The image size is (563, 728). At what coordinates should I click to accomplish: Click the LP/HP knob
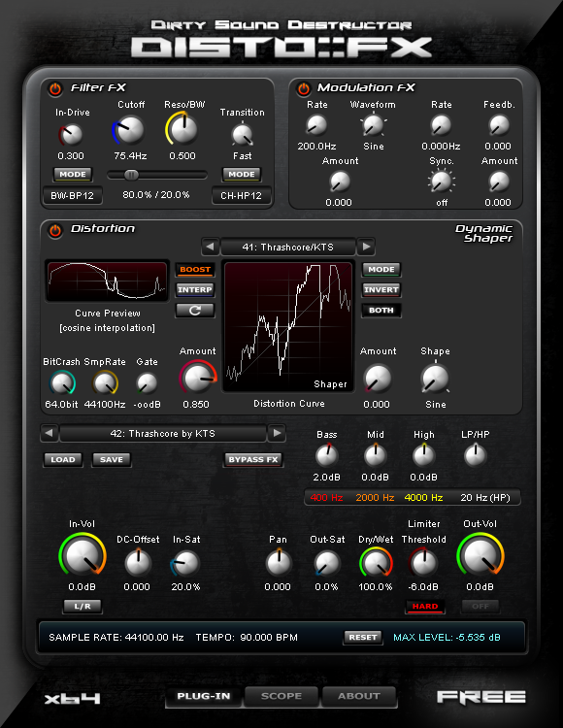tap(476, 455)
